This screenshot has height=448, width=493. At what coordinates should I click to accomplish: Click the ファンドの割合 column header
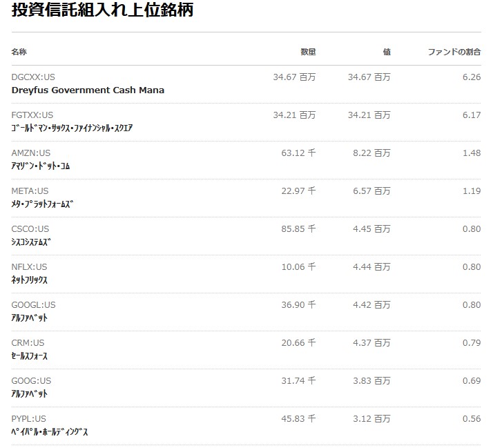click(x=454, y=52)
